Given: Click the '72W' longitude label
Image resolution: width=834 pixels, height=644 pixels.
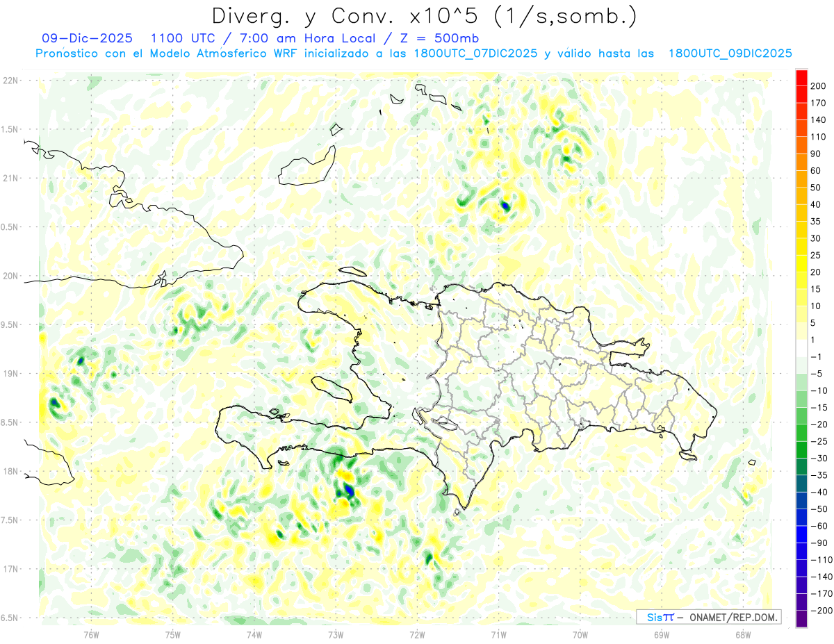Looking at the screenshot, I should 417,634.
